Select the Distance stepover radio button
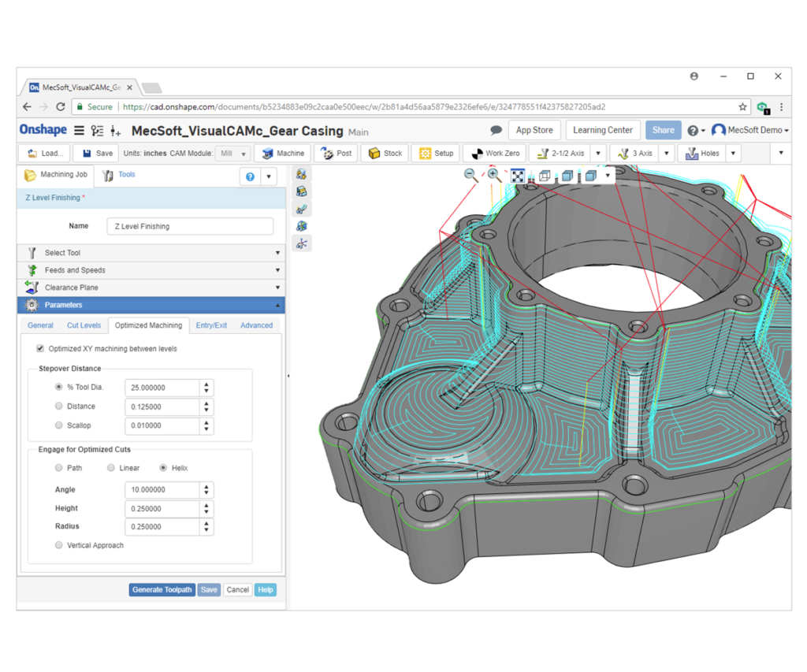The width and height of the screenshot is (807, 672). 58,406
